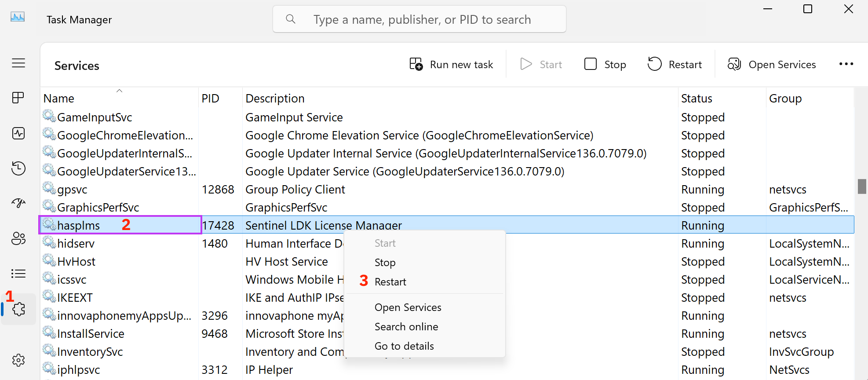The image size is (868, 380).
Task: Click the Task Manager app icon
Action: click(18, 17)
